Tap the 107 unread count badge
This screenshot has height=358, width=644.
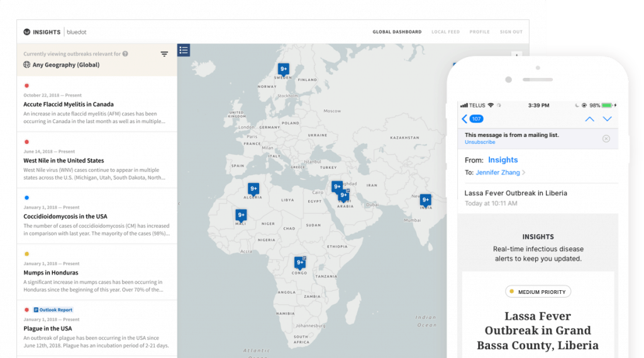[x=476, y=119]
